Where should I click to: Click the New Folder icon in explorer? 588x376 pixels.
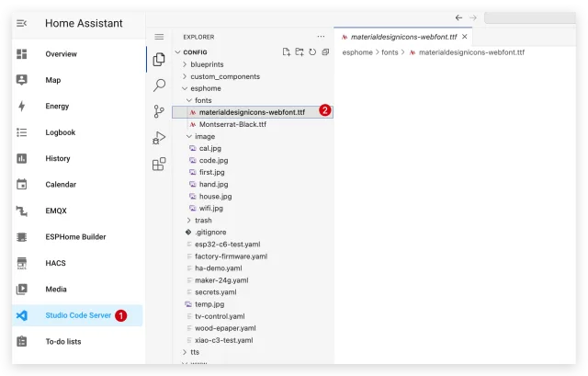300,52
